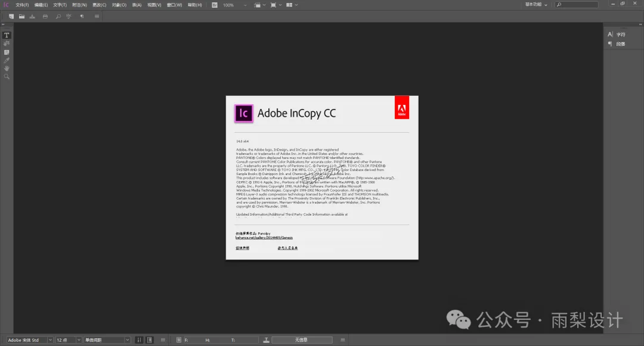Open the 视图(V) View menu

pos(154,5)
